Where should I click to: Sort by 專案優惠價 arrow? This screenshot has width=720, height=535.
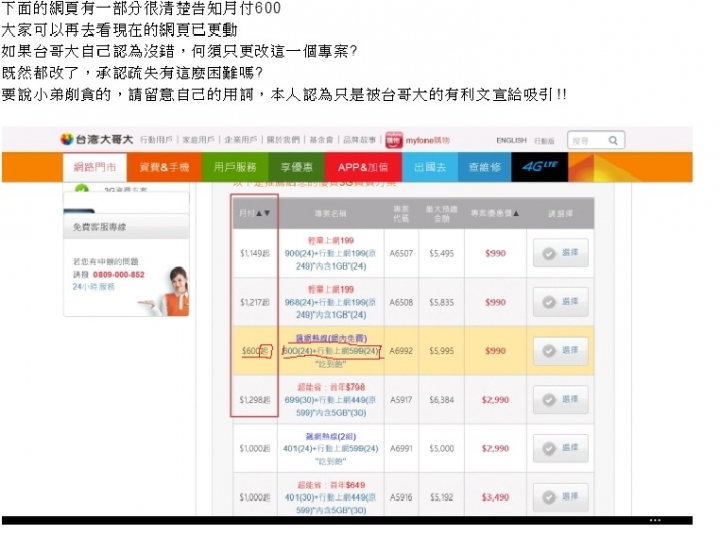click(516, 213)
